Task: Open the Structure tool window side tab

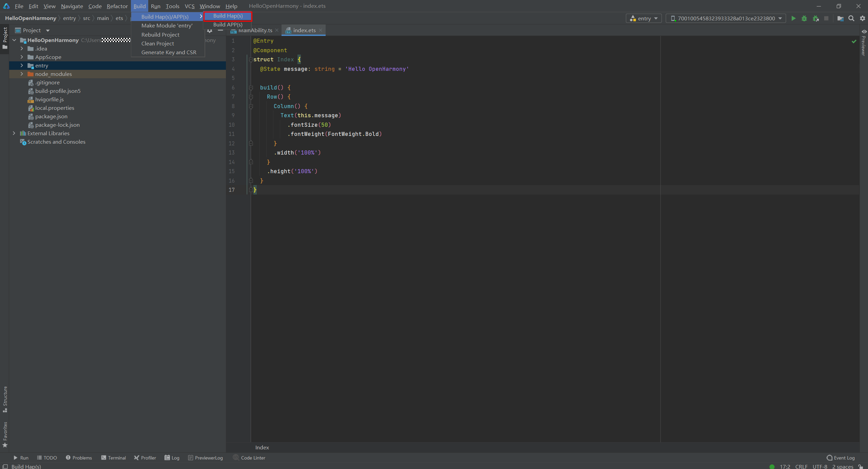Action: coord(5,399)
